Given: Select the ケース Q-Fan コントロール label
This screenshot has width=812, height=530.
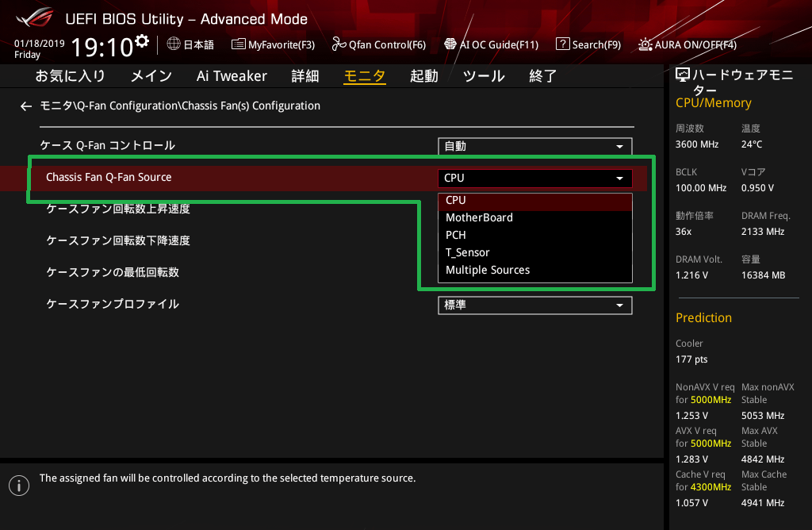Looking at the screenshot, I should tap(108, 145).
